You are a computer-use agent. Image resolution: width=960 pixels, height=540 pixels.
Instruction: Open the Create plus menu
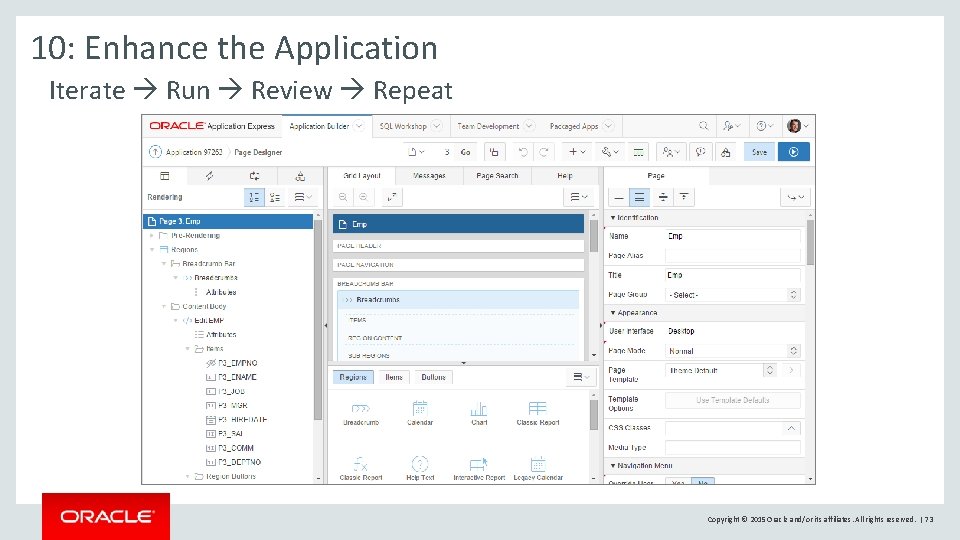[577, 152]
